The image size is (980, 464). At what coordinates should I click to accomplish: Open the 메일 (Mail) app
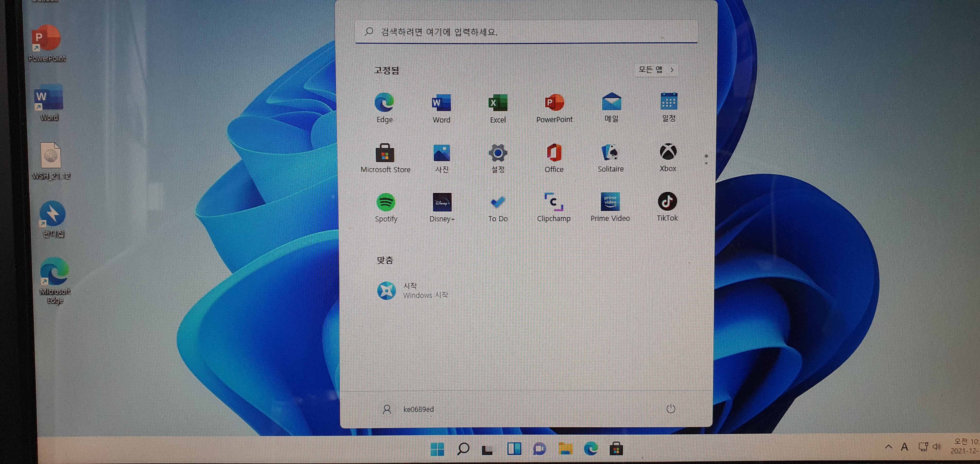[611, 108]
